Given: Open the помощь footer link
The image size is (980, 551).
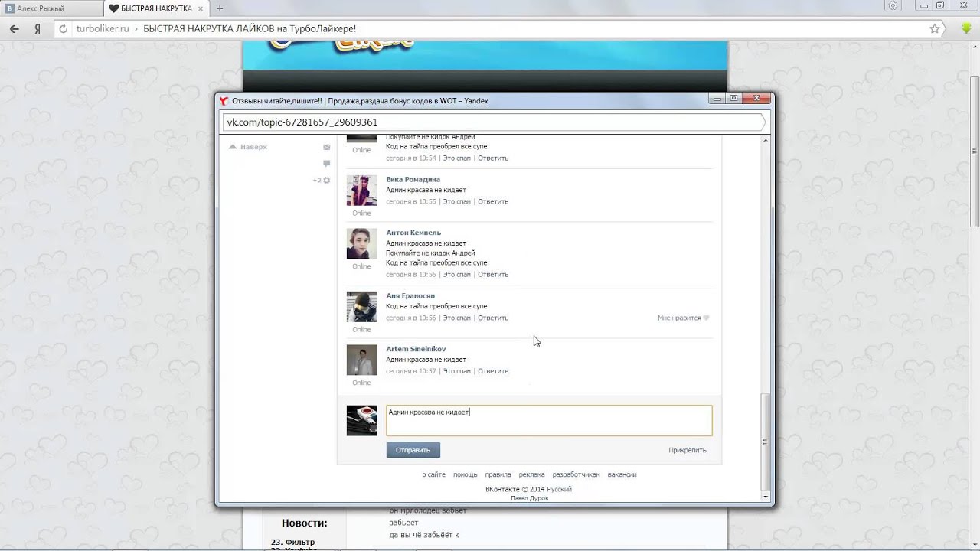Looking at the screenshot, I should pos(465,474).
